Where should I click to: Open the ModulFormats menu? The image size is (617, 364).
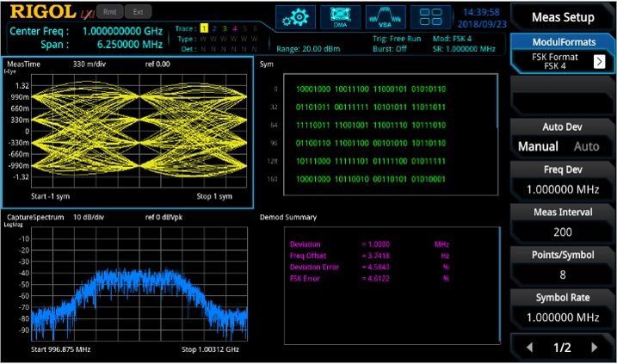(563, 42)
